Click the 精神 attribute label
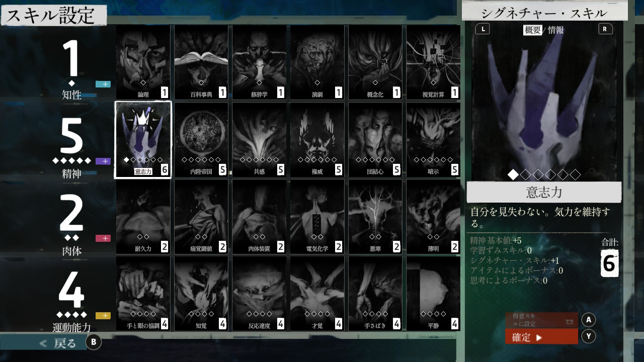 (x=71, y=174)
